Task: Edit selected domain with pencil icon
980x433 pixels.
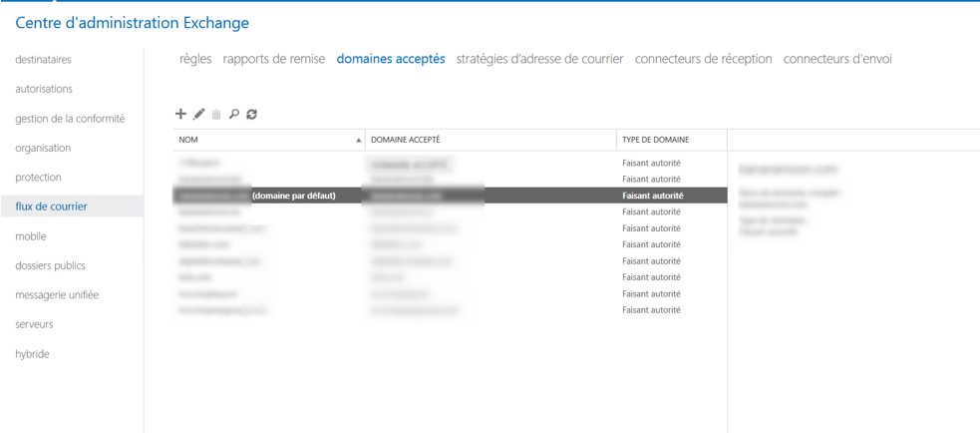Action: click(198, 114)
